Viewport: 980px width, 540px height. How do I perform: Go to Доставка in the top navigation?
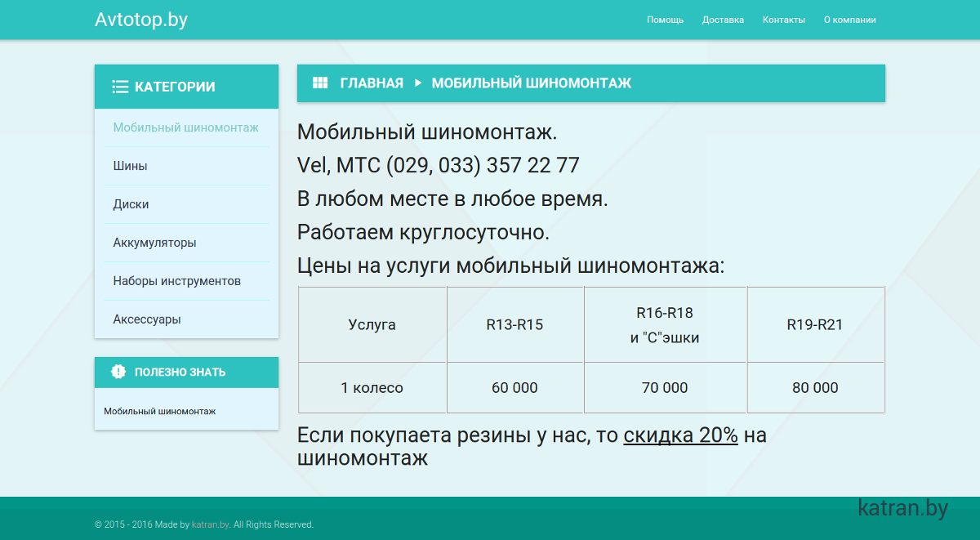[x=723, y=20]
